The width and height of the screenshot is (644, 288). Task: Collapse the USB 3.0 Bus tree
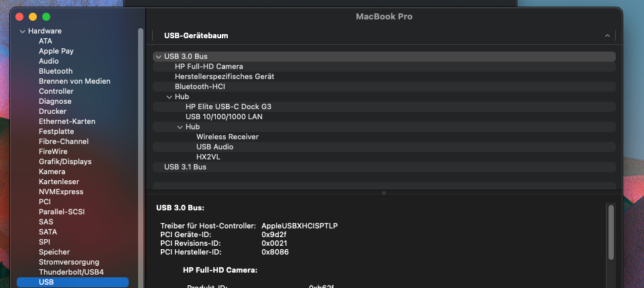pos(158,57)
